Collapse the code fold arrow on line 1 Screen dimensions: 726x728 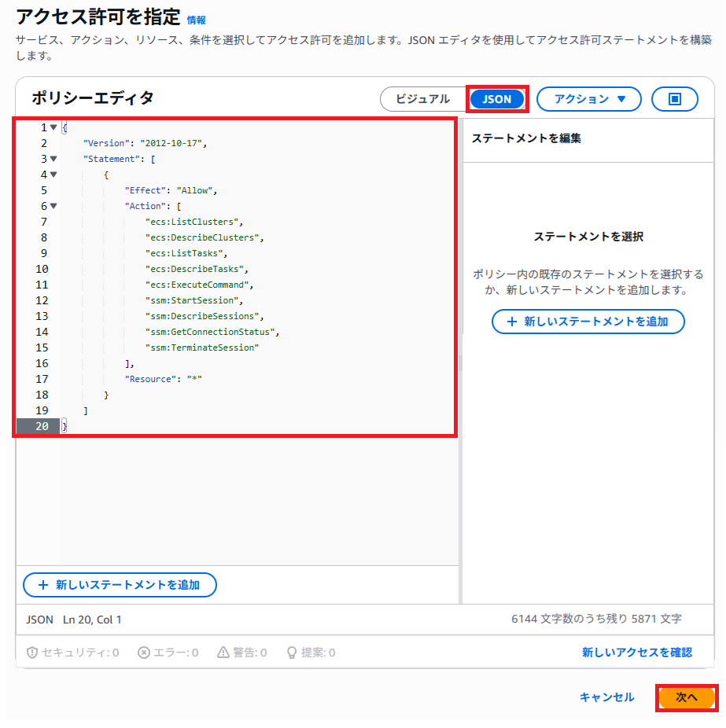[x=53, y=127]
